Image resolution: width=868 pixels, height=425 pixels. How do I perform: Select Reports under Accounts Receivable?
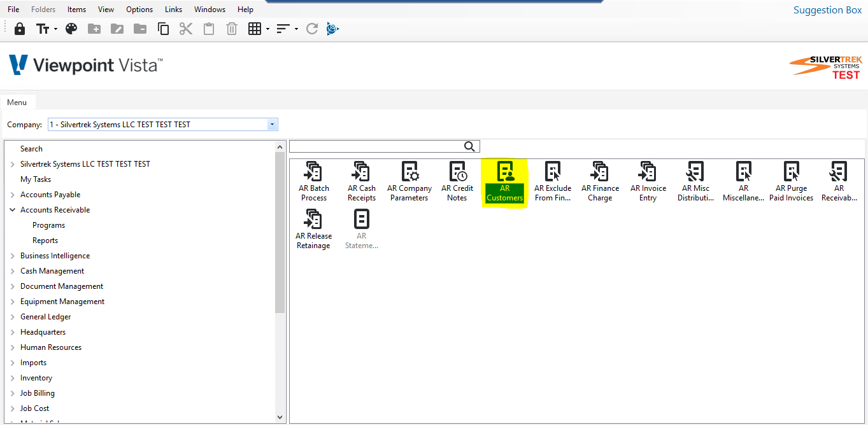pyautogui.click(x=45, y=240)
